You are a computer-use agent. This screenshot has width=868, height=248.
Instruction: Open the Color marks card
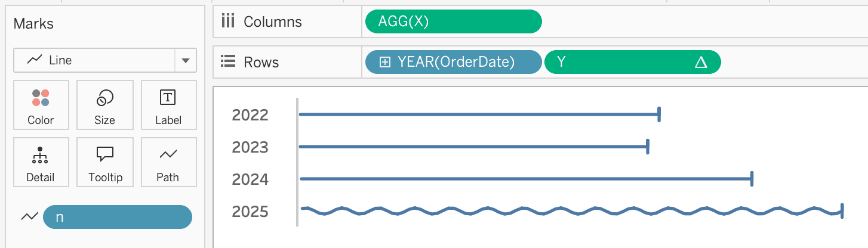click(x=41, y=104)
